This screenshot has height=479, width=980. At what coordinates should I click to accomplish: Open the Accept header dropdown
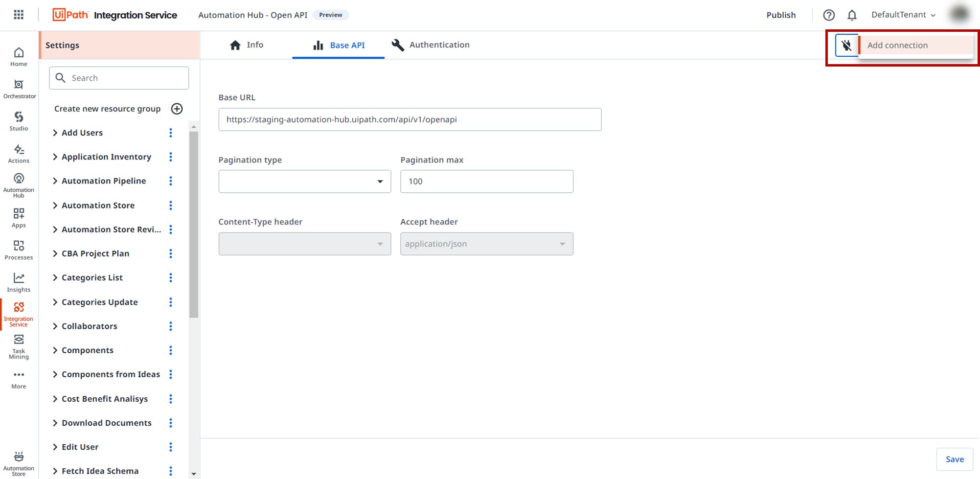coord(487,244)
